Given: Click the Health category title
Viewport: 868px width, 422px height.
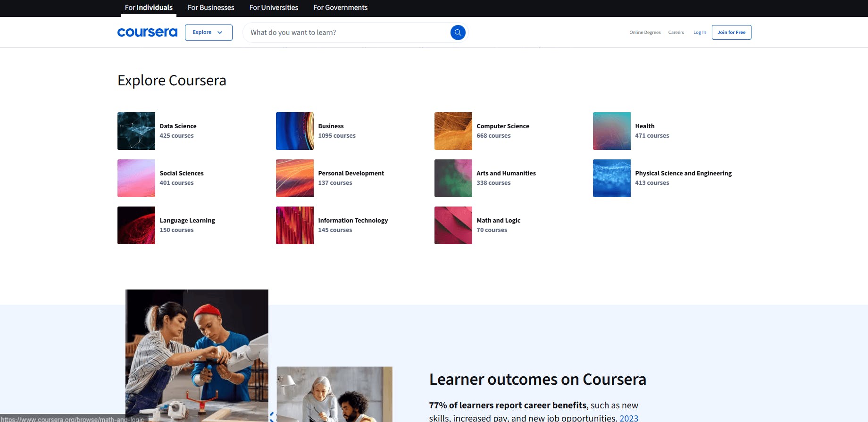Looking at the screenshot, I should (x=645, y=126).
